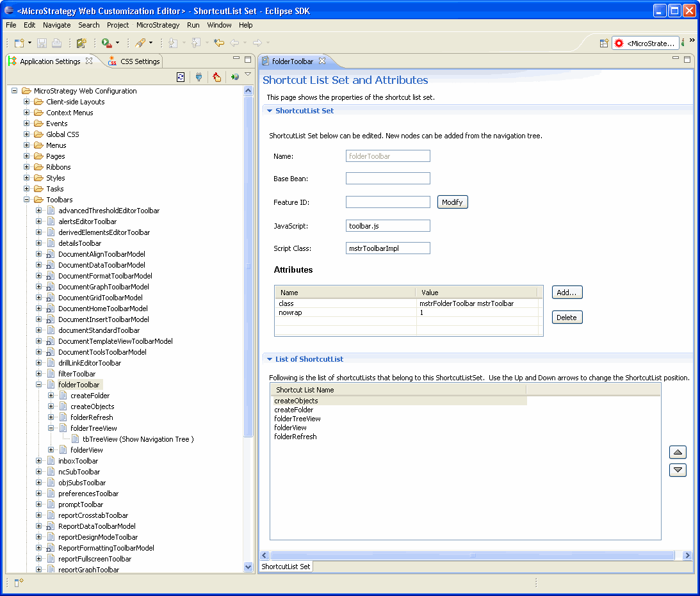Click the Add... attribute button

point(567,292)
